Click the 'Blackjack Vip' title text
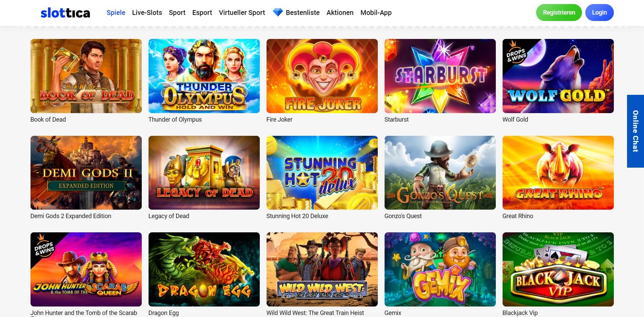Viewport: 644px width, 317px height. pos(520,313)
